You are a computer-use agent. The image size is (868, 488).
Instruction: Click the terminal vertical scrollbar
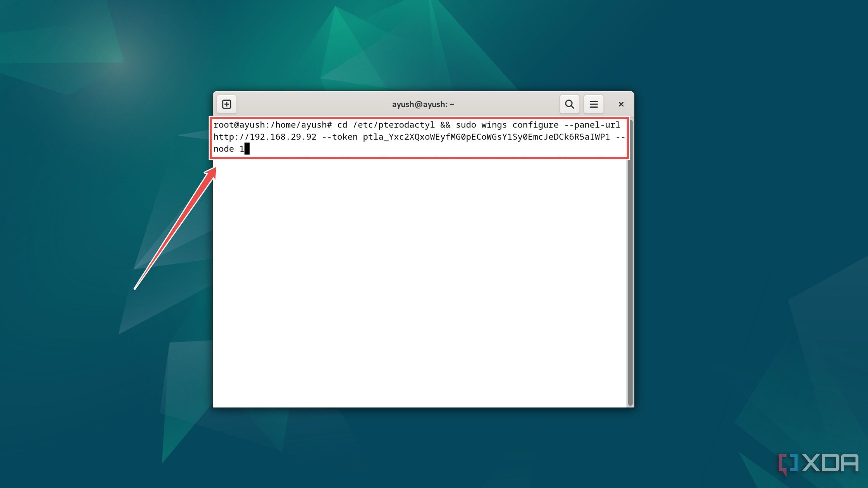click(x=630, y=263)
